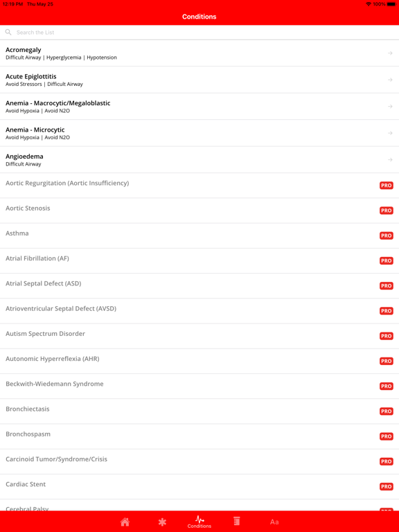Viewport: 399px width, 532px height.
Task: Open Autism Spectrum Disorder row
Action: coord(199,336)
